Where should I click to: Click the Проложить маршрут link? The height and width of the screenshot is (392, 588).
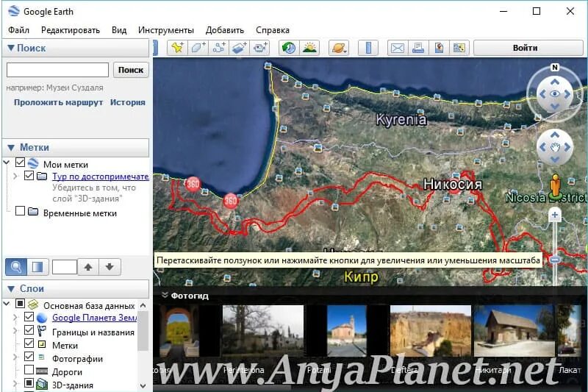pos(58,102)
